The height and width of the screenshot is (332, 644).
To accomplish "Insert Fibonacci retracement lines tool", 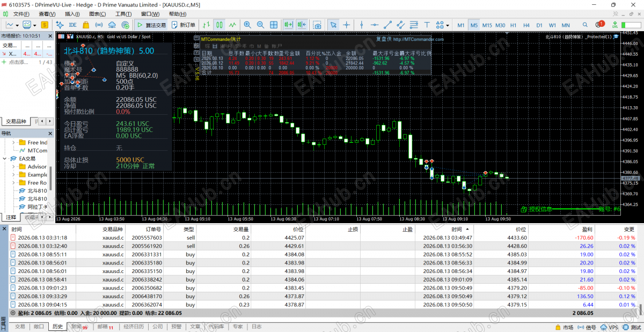I will coord(414,25).
